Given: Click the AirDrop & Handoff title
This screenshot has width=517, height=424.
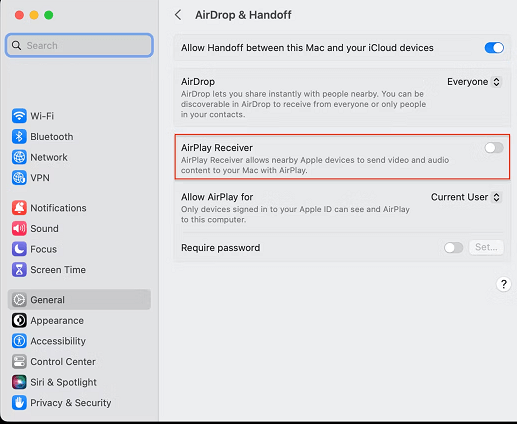Looking at the screenshot, I should pyautogui.click(x=243, y=15).
